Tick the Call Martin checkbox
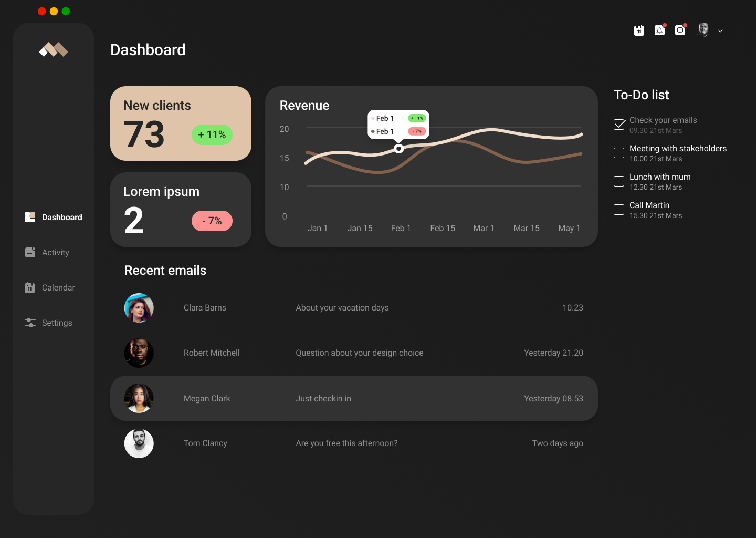Image resolution: width=756 pixels, height=538 pixels. 619,210
